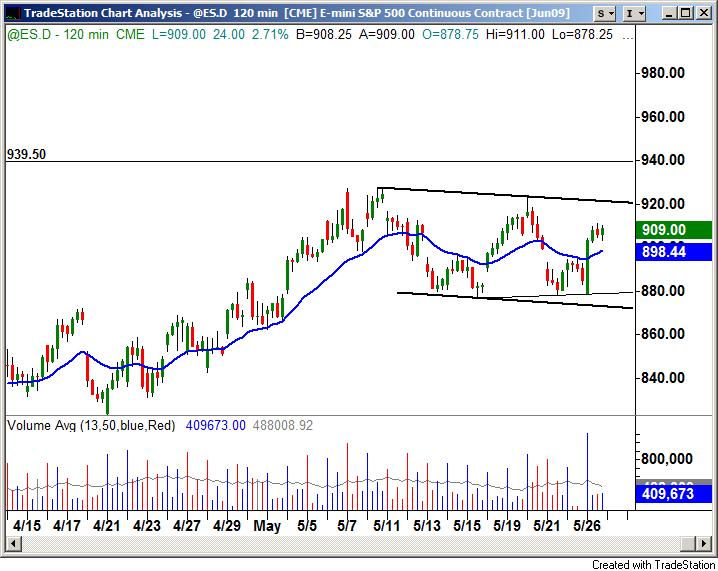Click the L=909.00 last price text

click(179, 34)
